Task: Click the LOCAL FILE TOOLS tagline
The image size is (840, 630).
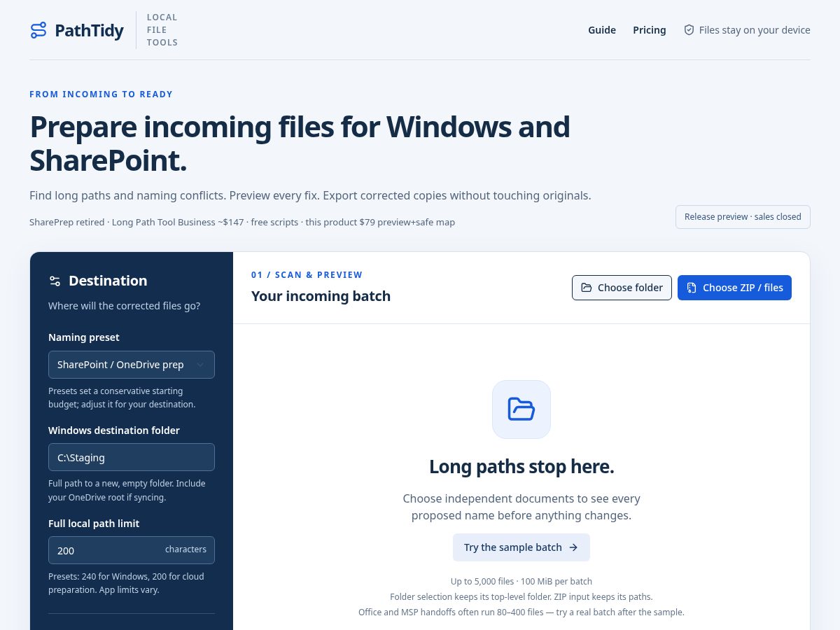Action: (162, 30)
